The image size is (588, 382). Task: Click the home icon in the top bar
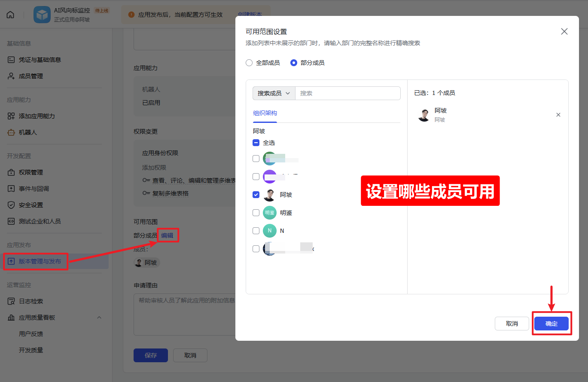pyautogui.click(x=10, y=15)
